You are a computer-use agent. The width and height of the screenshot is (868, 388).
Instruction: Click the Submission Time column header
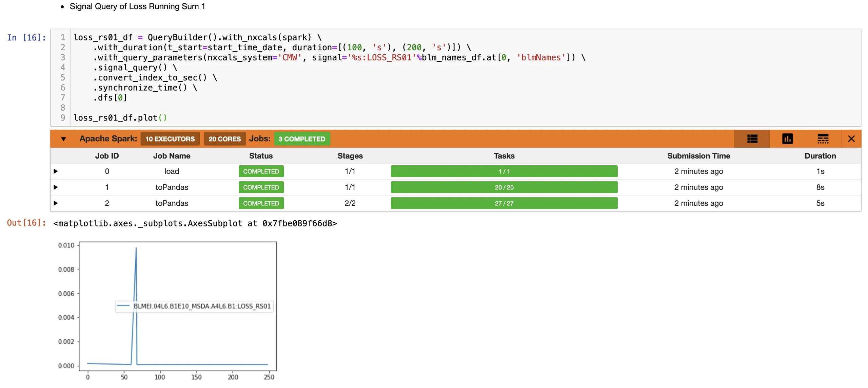tap(698, 155)
